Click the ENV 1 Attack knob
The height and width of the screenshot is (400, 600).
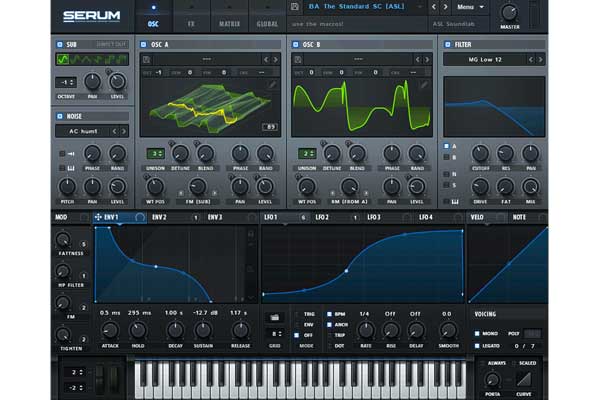pyautogui.click(x=110, y=330)
